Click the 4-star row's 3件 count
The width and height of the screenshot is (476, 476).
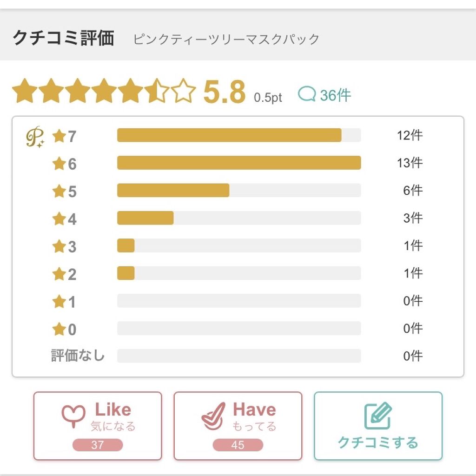pyautogui.click(x=413, y=218)
